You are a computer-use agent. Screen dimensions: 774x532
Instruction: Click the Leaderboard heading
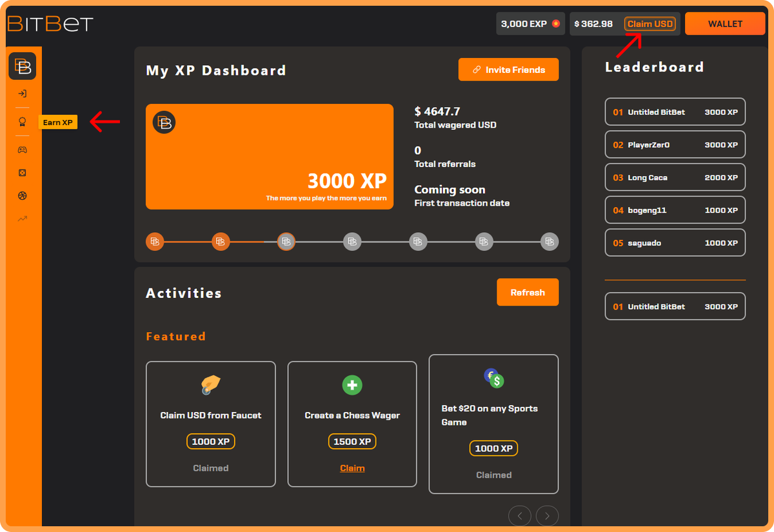pos(655,67)
